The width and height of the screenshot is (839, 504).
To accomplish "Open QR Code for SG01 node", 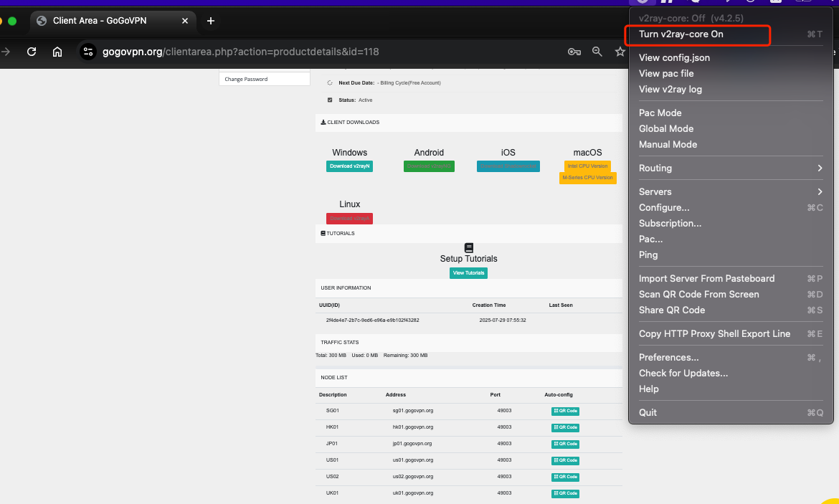I will click(565, 411).
